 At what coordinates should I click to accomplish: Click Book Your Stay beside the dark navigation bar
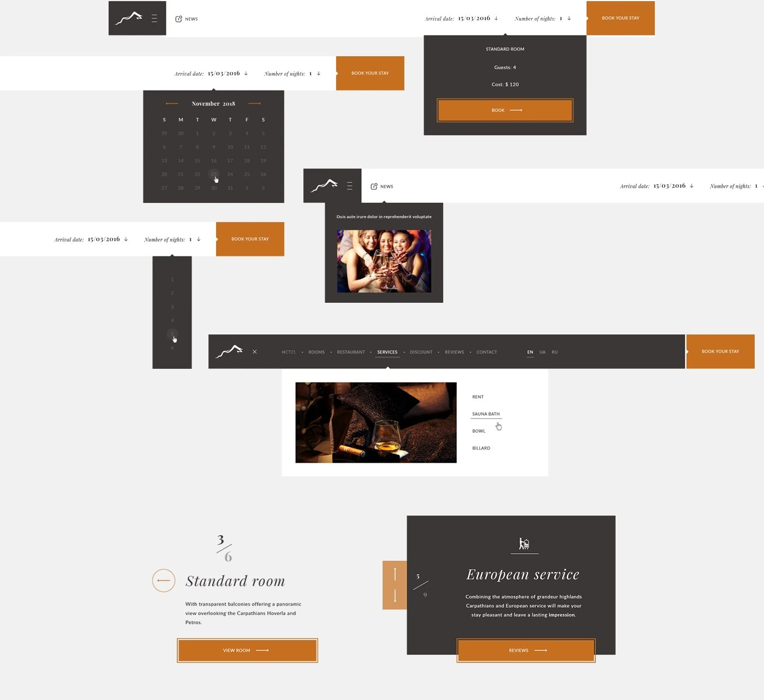click(x=720, y=351)
